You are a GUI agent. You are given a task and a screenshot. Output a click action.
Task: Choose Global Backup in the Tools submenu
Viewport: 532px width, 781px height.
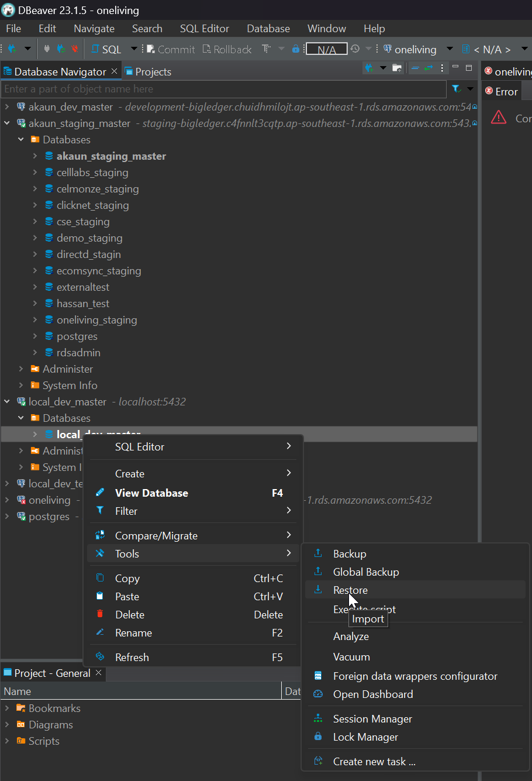pos(365,572)
